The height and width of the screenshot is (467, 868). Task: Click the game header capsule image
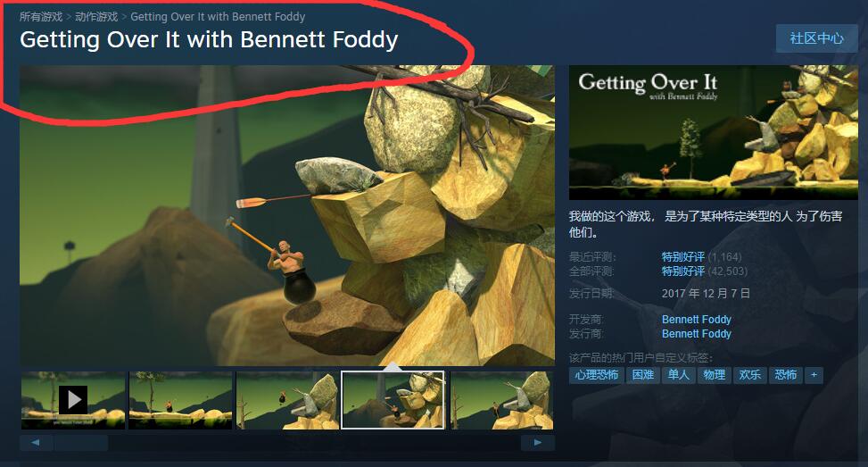point(714,132)
